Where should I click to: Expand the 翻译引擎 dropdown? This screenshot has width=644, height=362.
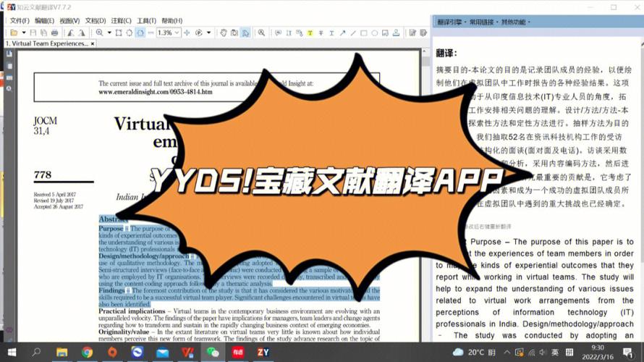pos(453,22)
